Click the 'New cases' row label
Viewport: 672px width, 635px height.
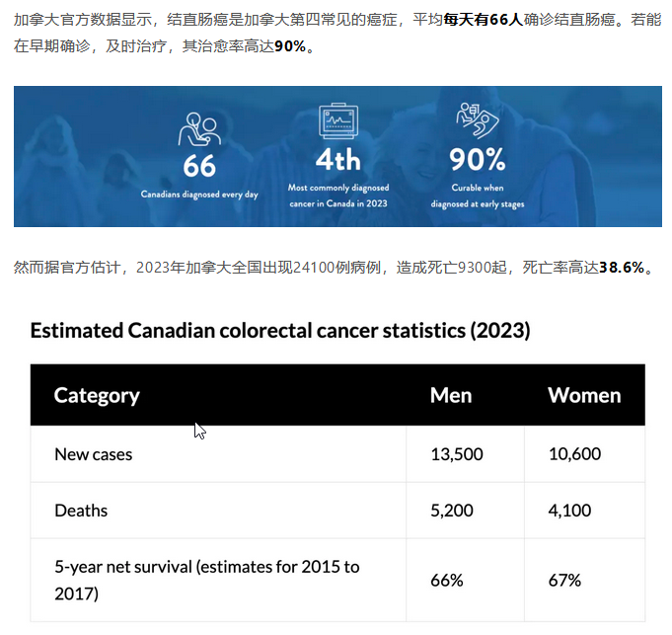click(x=94, y=454)
